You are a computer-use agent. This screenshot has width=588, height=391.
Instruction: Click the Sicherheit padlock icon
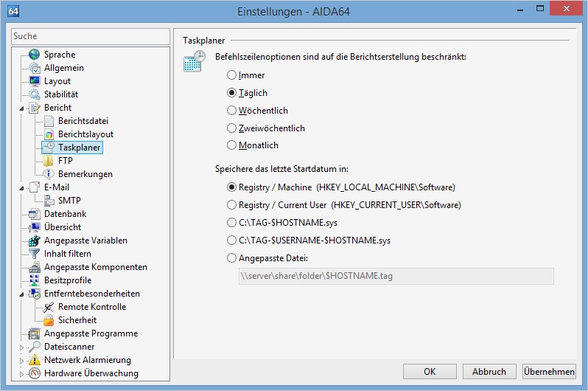[x=49, y=320]
